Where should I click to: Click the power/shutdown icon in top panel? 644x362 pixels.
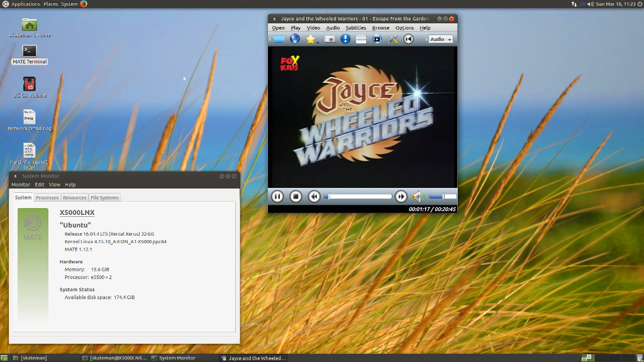click(640, 4)
